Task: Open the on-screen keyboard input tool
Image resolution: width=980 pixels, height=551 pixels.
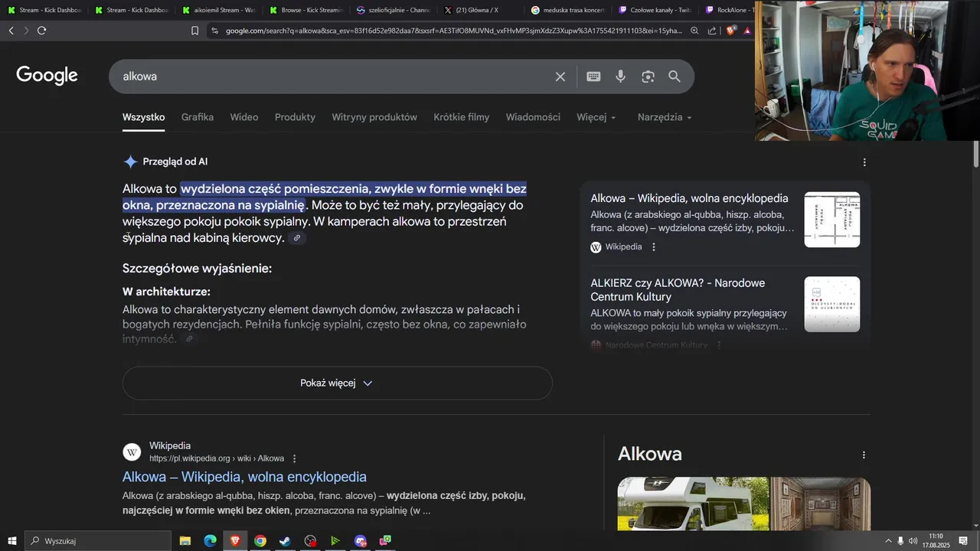Action: (593, 77)
